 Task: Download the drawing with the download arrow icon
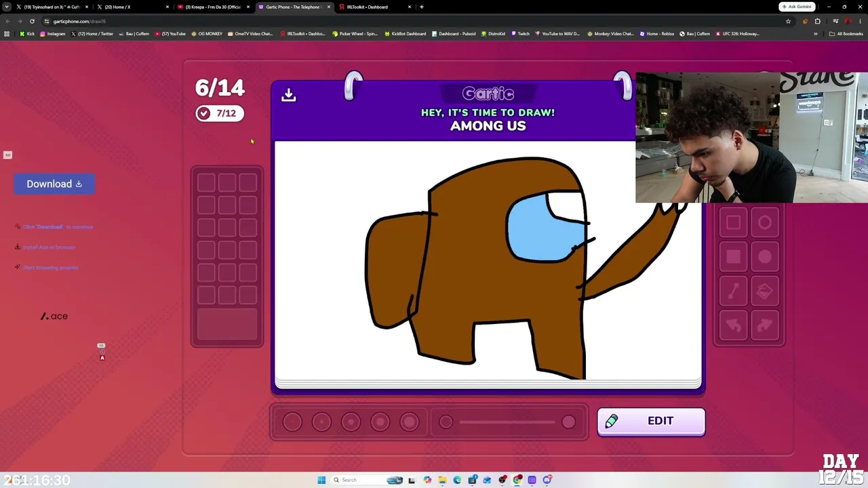pos(289,95)
